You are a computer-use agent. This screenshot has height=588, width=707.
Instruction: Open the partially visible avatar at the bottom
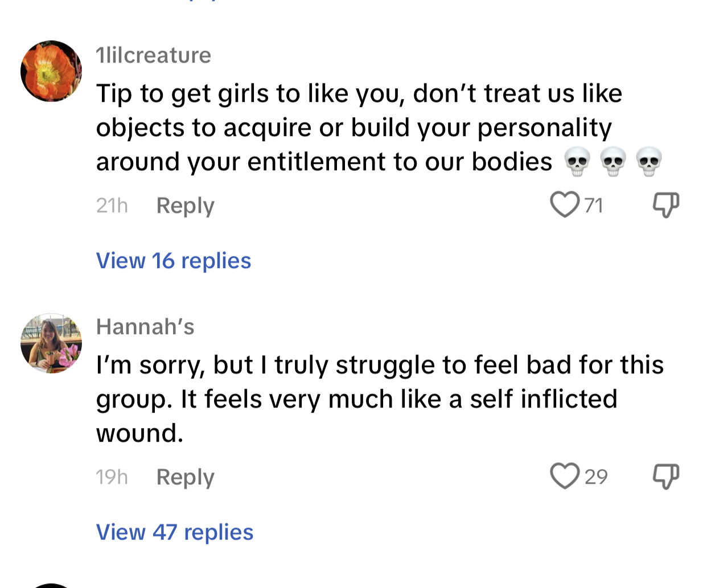(51, 585)
